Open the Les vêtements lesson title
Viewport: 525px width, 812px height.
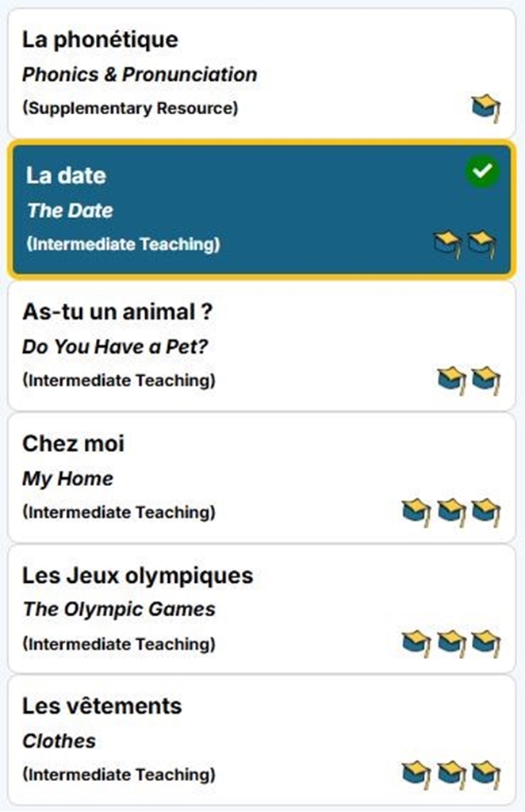[x=102, y=706]
